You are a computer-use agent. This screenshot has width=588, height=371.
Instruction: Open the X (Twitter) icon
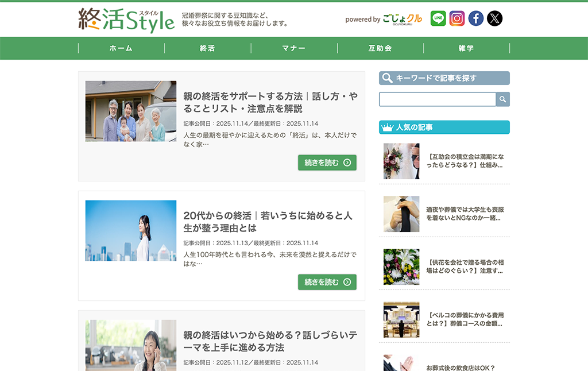[494, 18]
